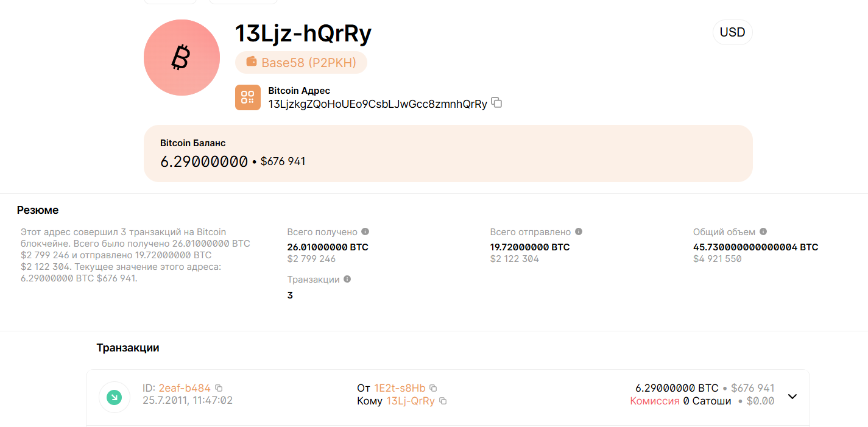
Task: Open the QR code for this address
Action: point(247,97)
